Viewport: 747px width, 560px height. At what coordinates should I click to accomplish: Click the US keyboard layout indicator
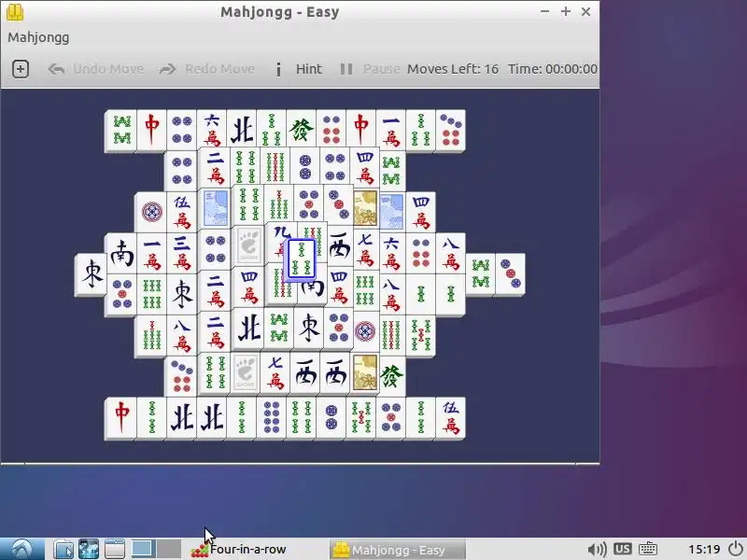pyautogui.click(x=622, y=549)
